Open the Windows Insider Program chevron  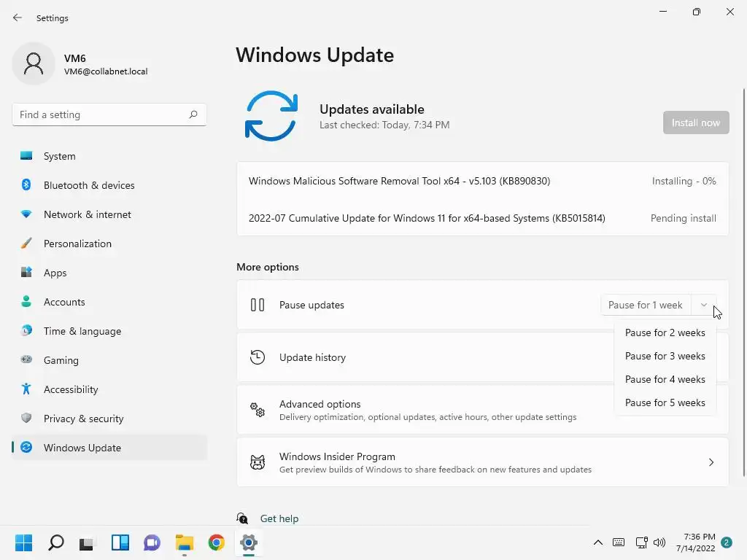tap(711, 462)
